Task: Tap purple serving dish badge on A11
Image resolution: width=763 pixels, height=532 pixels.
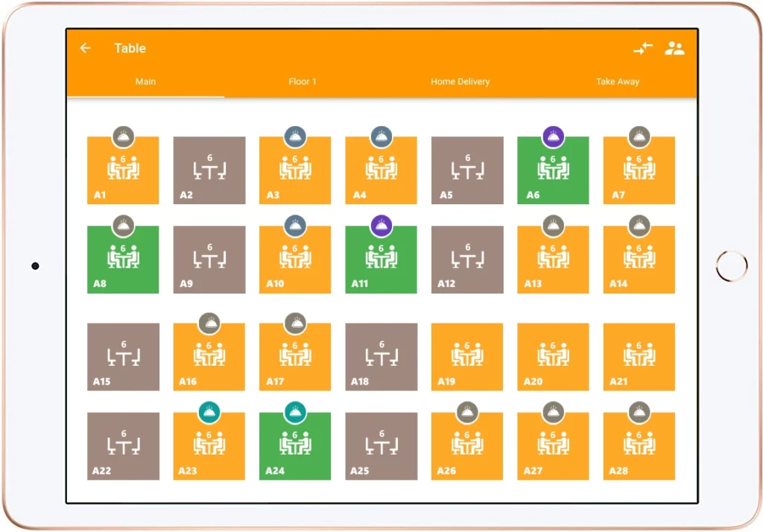Action: [381, 226]
